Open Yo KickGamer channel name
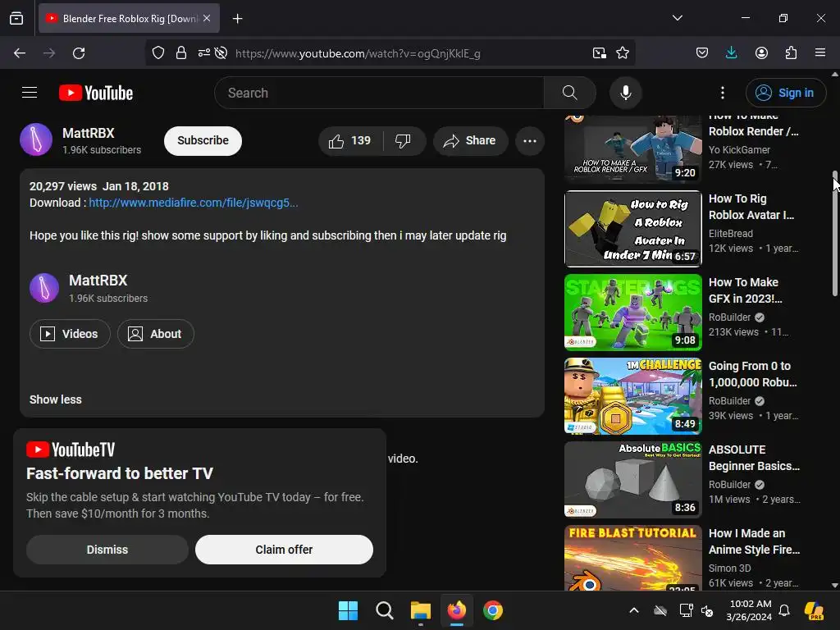This screenshot has height=630, width=840. (739, 150)
